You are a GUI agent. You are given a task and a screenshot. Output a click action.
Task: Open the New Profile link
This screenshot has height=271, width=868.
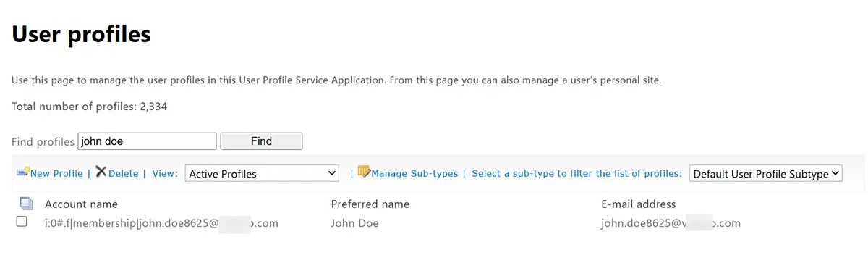[56, 174]
